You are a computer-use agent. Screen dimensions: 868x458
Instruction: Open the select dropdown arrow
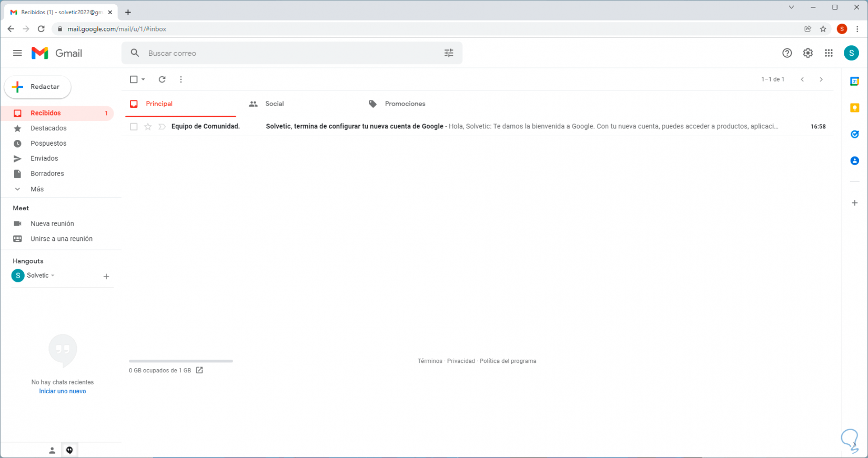tap(143, 79)
